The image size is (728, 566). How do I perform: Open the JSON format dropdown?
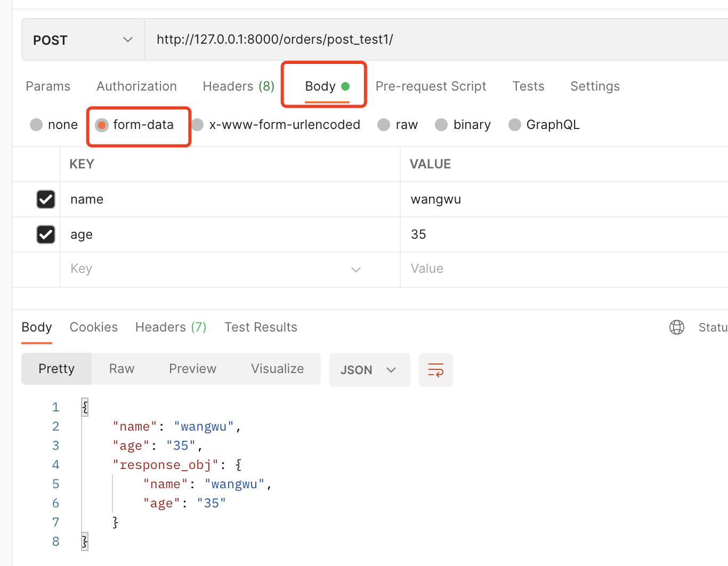369,369
